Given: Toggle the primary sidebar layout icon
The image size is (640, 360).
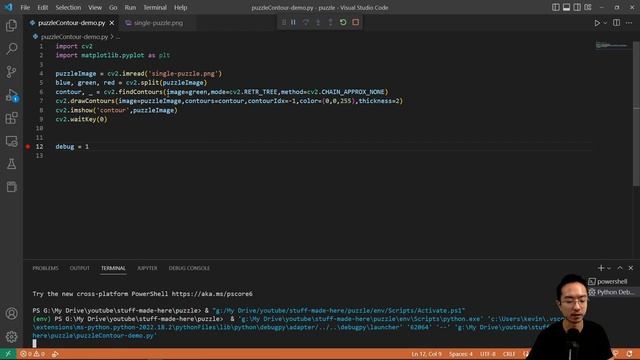Looking at the screenshot, I should pos(556,7).
